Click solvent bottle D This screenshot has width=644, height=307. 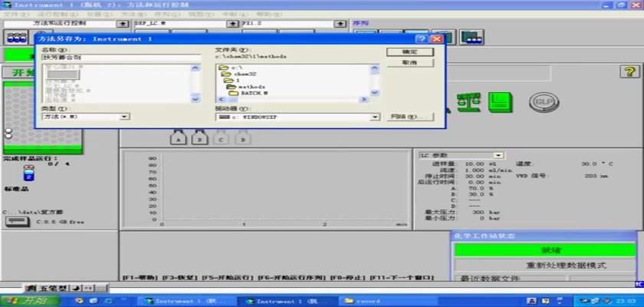tap(243, 137)
